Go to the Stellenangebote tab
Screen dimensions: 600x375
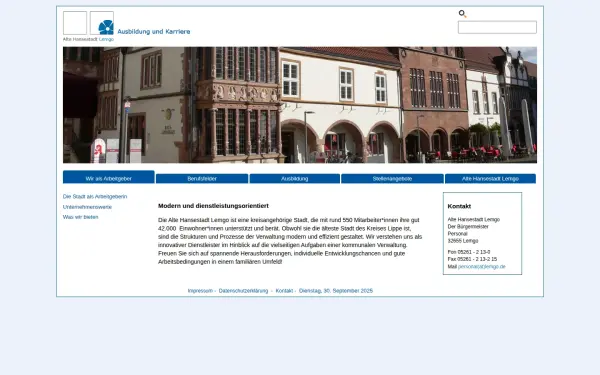click(392, 179)
